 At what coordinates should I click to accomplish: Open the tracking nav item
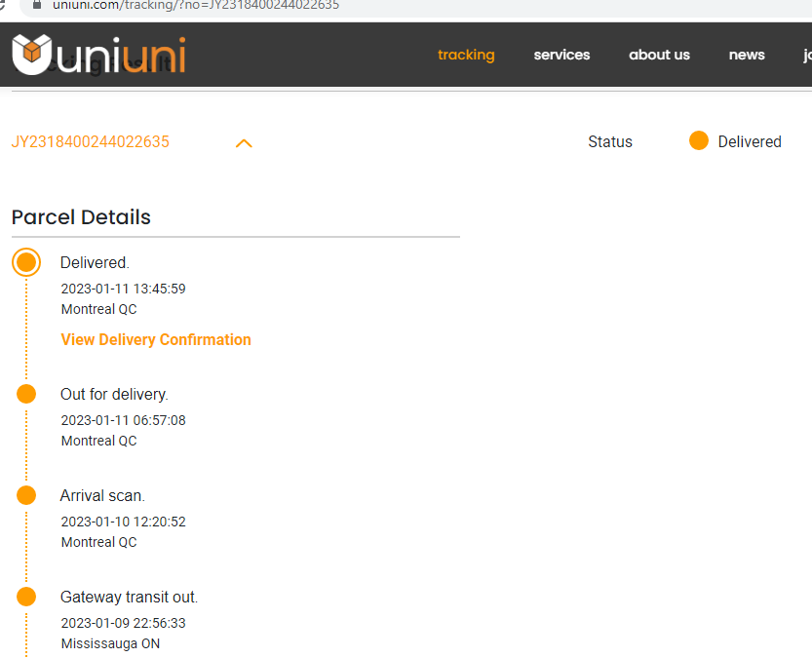click(x=466, y=55)
